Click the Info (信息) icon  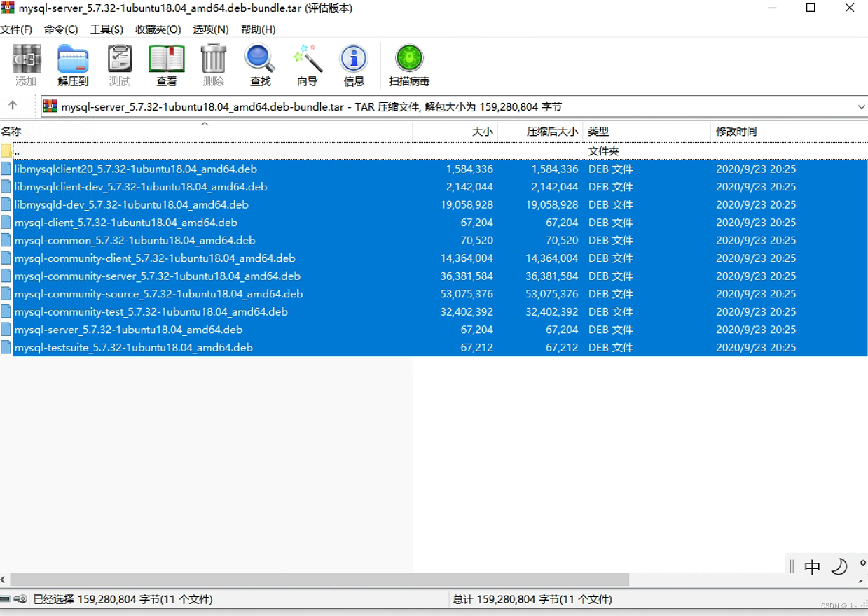[x=354, y=59]
